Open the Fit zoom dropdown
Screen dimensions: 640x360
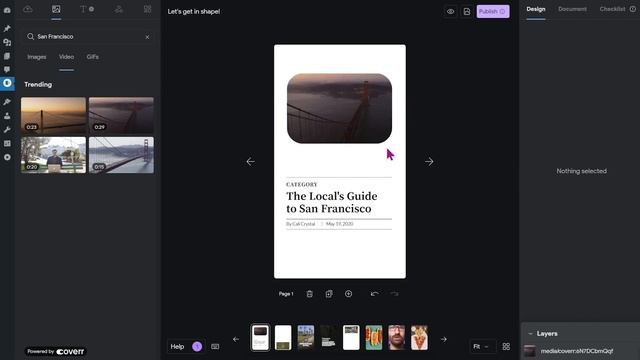tap(482, 347)
